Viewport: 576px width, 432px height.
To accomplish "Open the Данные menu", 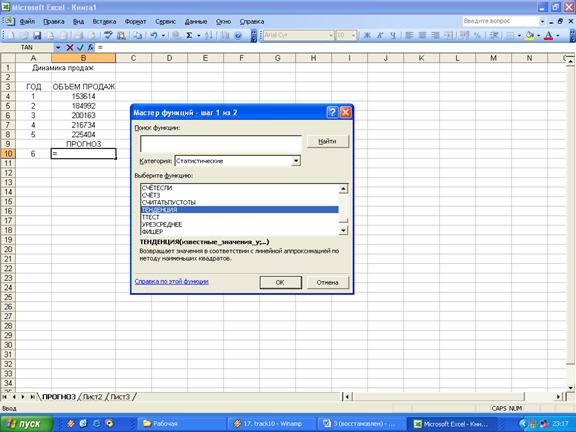I will click(x=196, y=22).
